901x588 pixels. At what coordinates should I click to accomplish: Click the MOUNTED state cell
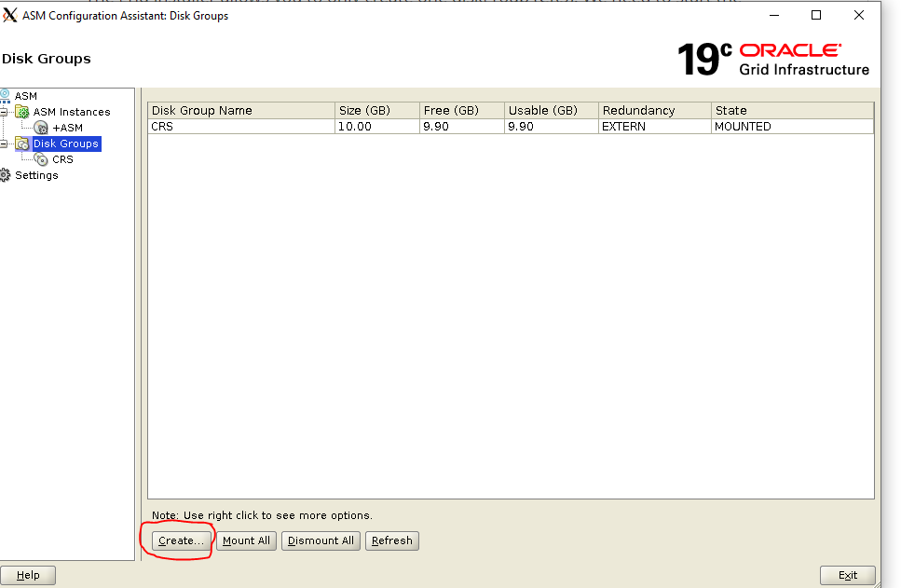792,127
